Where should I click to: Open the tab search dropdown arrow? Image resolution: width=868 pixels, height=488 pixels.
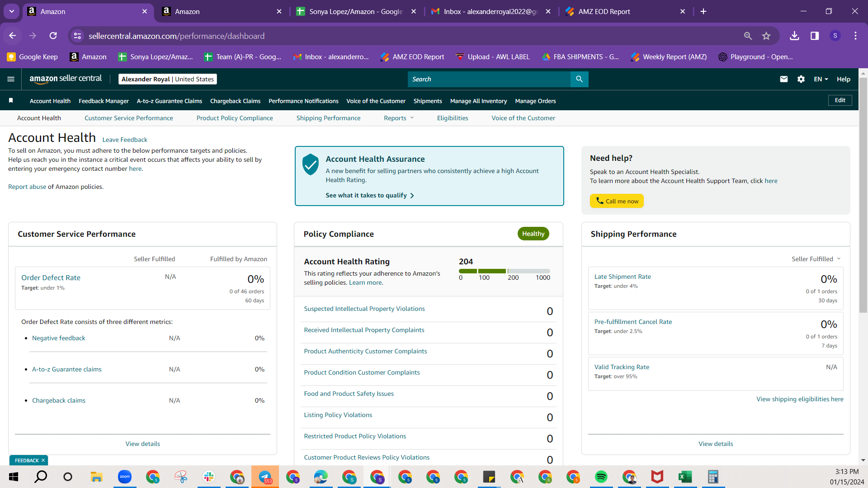(12, 11)
